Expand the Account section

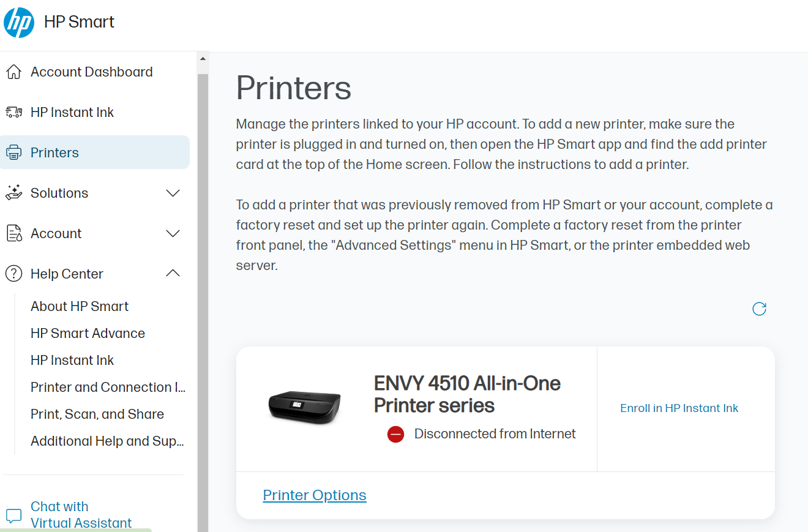click(x=173, y=233)
